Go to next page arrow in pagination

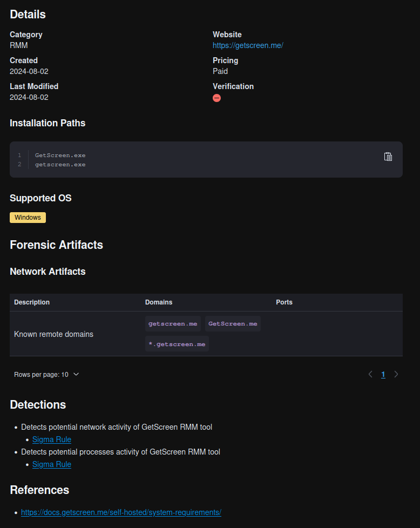coord(396,375)
